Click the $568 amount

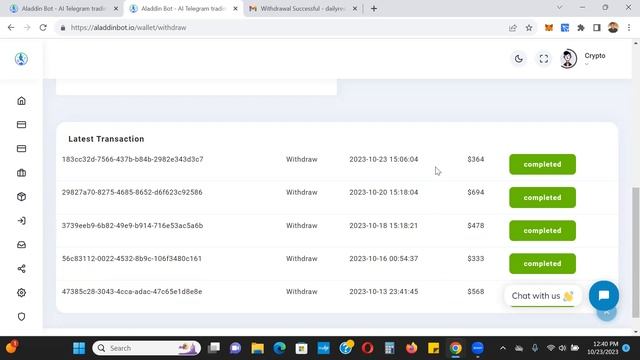click(476, 291)
